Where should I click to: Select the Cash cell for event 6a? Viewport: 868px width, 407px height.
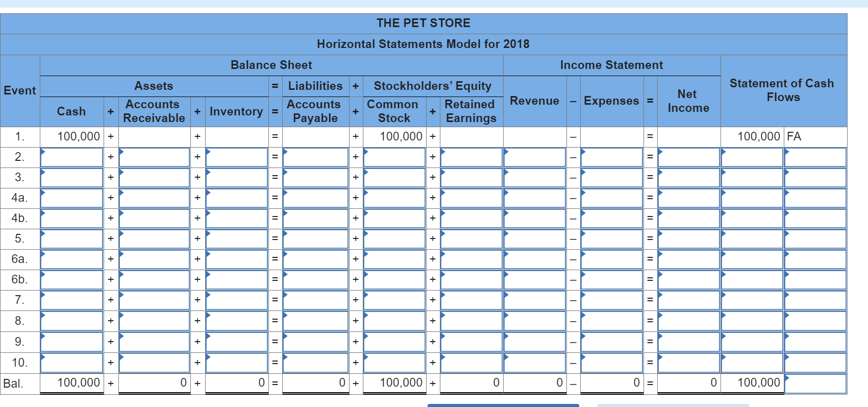pos(72,259)
